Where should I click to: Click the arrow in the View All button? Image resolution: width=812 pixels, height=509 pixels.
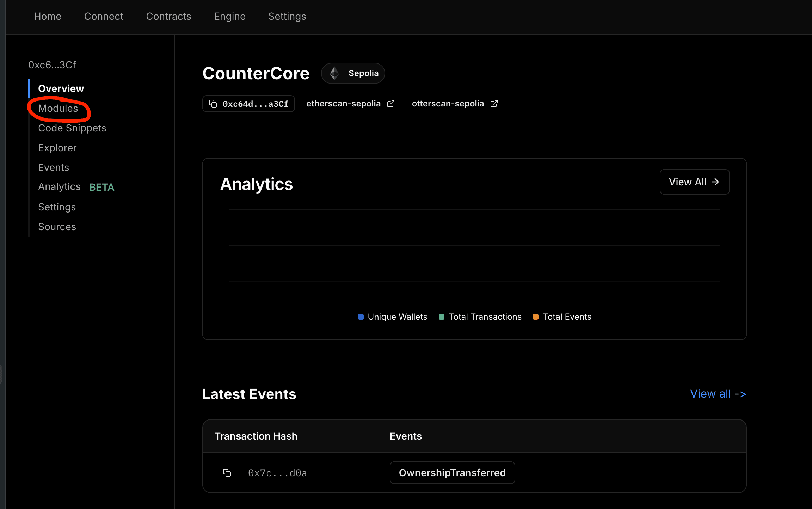(715, 182)
